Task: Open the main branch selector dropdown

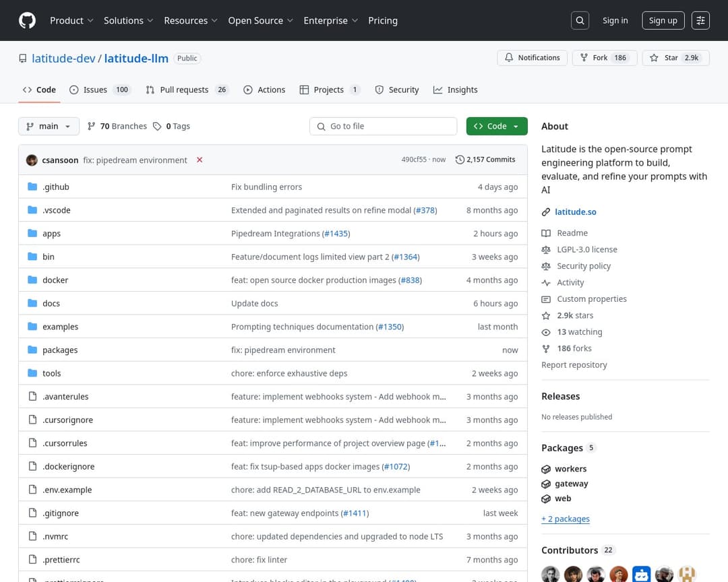Action: click(49, 126)
